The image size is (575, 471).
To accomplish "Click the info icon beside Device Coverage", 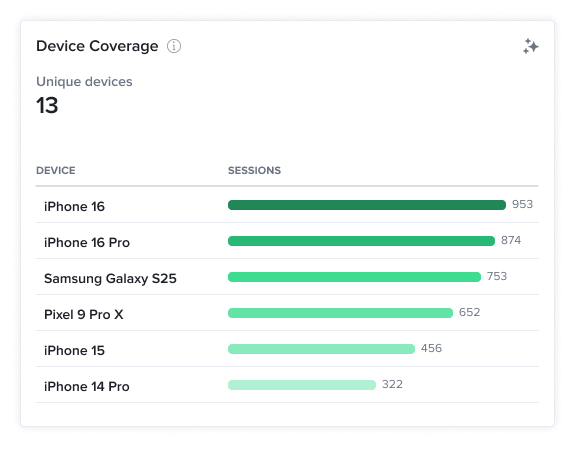I will [x=174, y=46].
